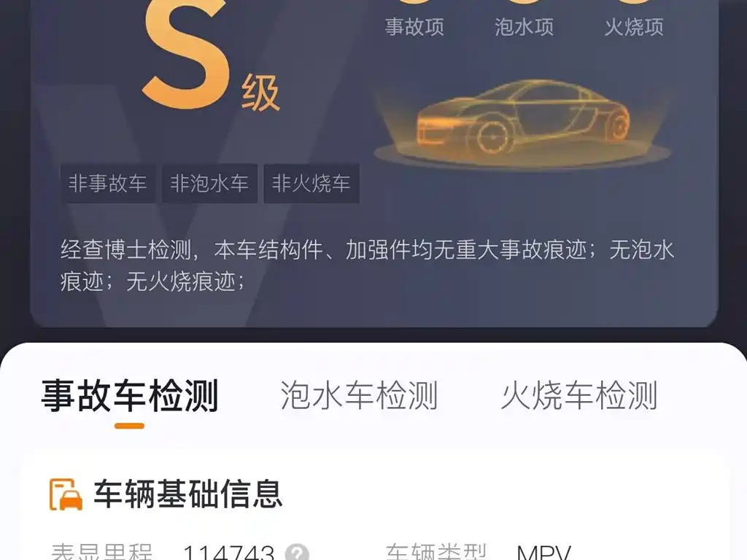The height and width of the screenshot is (560, 747).
Task: Click the 表显里程 114743 value
Action: pos(228,553)
